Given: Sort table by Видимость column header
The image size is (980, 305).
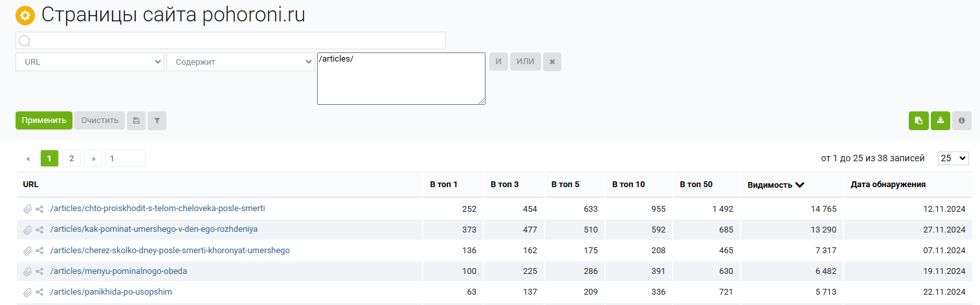Looking at the screenshot, I should tap(775, 185).
